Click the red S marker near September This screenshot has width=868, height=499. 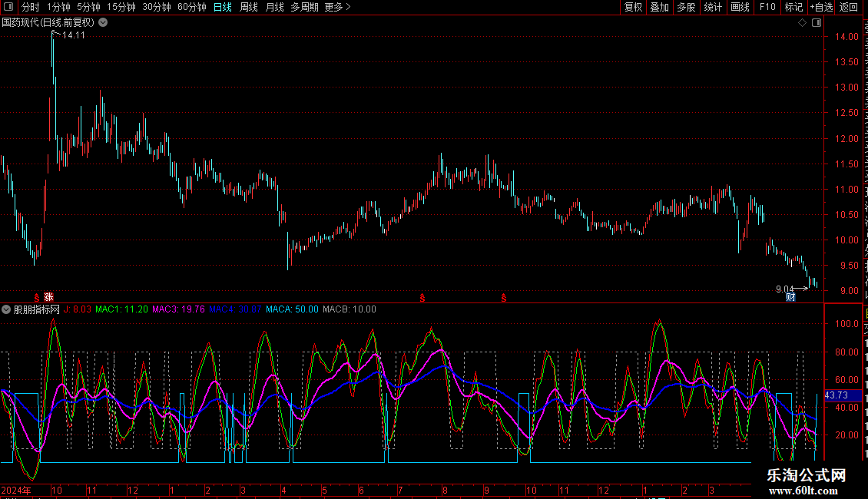tap(504, 298)
